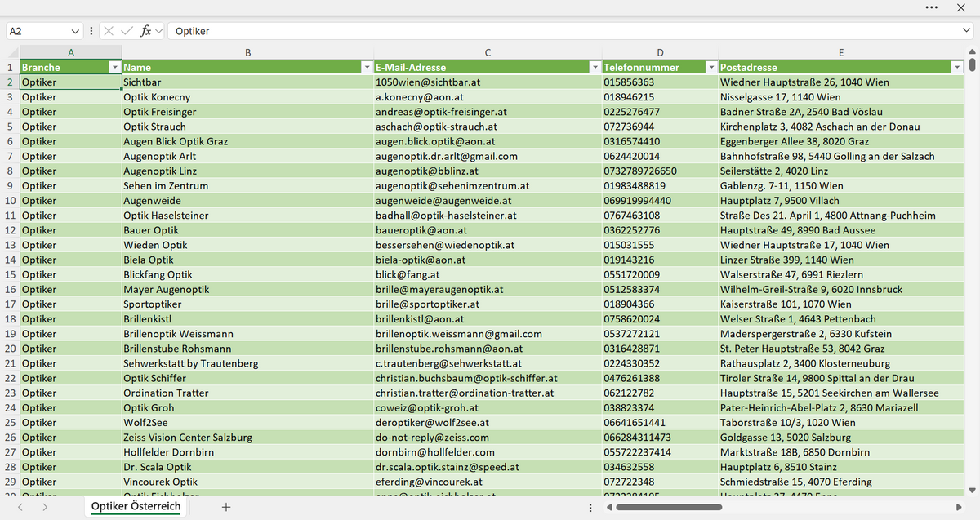Select the cell containing Sehwerkstatt by Trautenberg
Viewport: 980px width, 520px height.
click(x=247, y=363)
